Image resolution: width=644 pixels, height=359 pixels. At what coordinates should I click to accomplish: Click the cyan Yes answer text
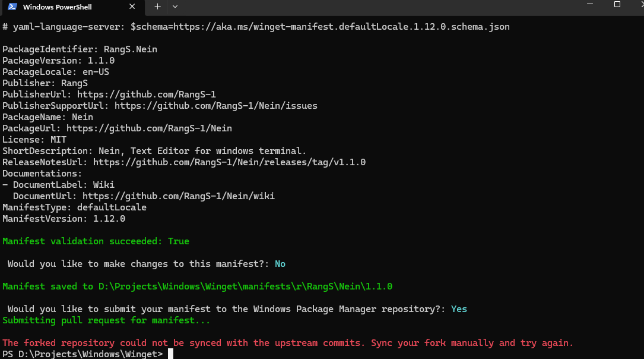coord(459,309)
